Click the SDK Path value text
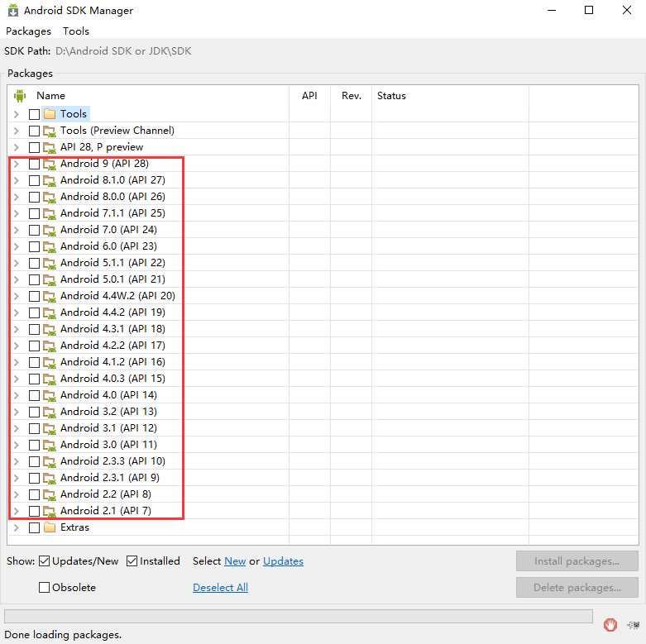Screen dimensions: 646x644 tap(123, 51)
